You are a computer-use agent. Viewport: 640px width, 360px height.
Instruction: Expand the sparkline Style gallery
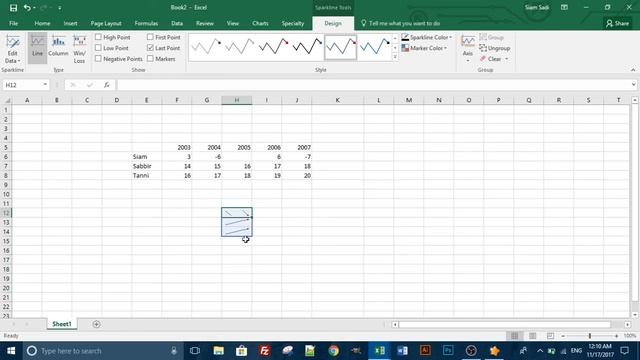point(395,58)
